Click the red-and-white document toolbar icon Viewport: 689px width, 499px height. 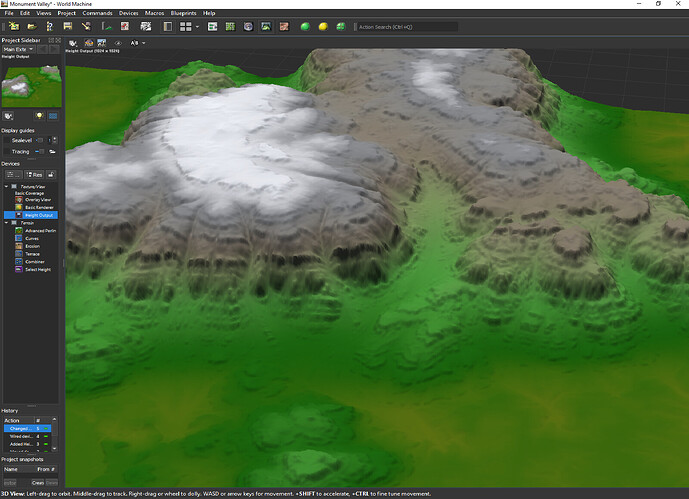click(125, 26)
